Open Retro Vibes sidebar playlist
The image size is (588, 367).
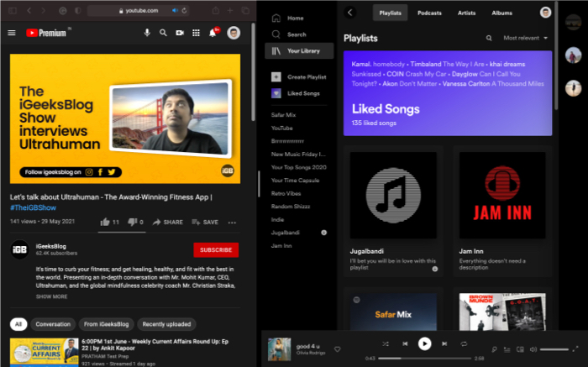(286, 193)
